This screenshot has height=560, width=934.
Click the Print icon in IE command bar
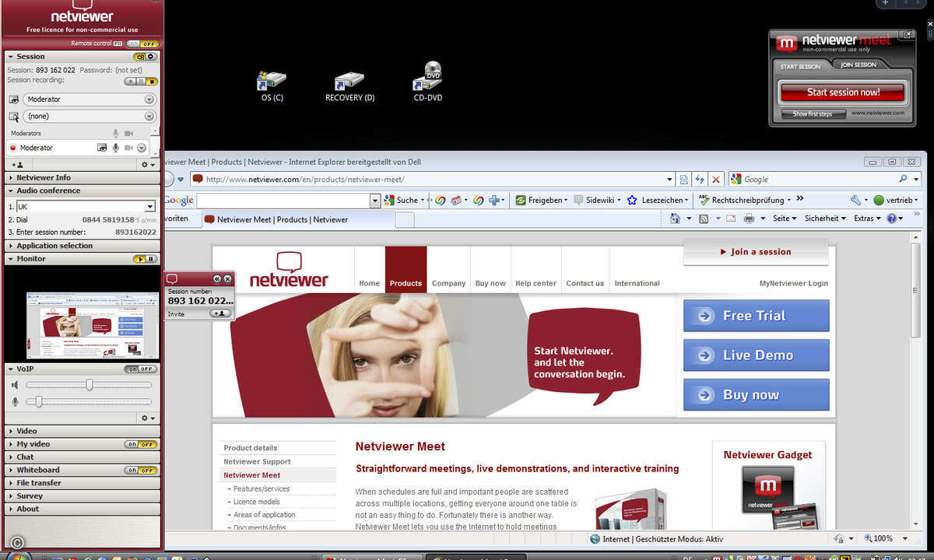[x=749, y=219]
